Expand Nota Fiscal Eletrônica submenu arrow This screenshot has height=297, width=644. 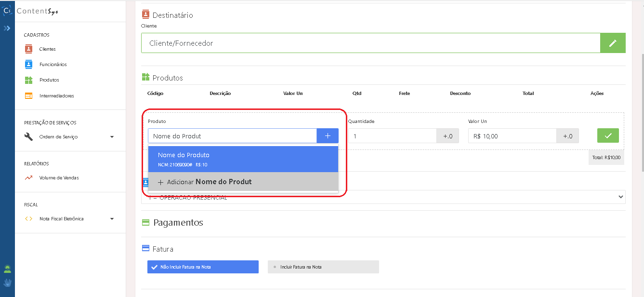coord(112,219)
